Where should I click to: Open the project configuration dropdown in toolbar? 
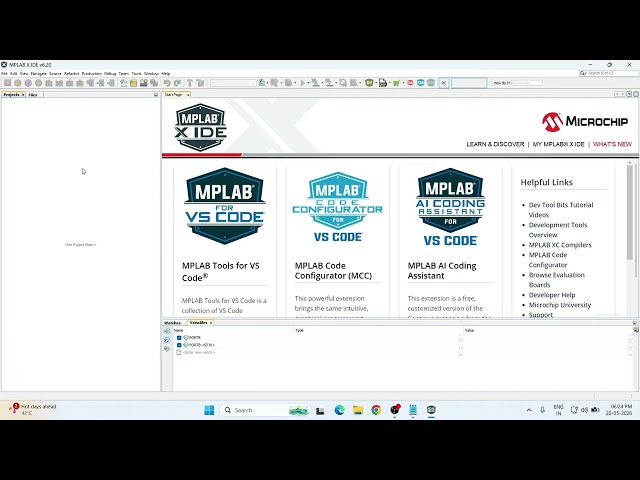tap(233, 83)
